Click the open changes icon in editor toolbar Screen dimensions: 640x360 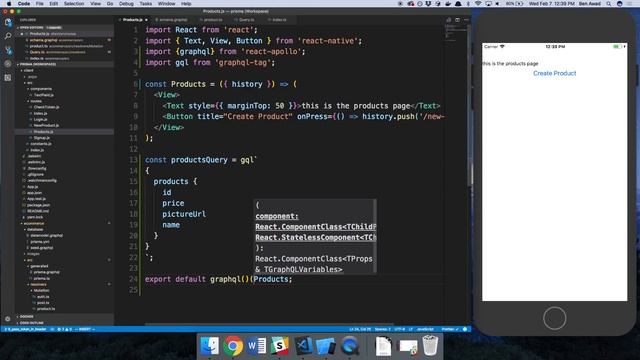(449, 20)
